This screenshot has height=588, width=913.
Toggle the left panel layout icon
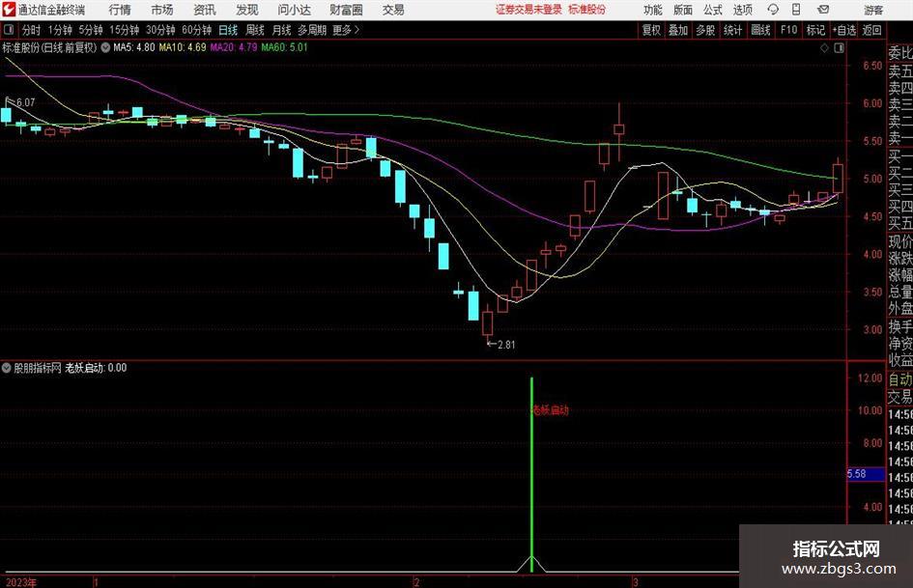(8, 30)
